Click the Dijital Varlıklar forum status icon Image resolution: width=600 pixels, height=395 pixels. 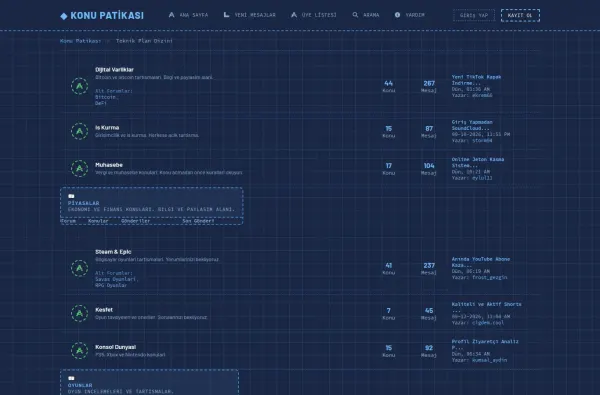coord(80,86)
